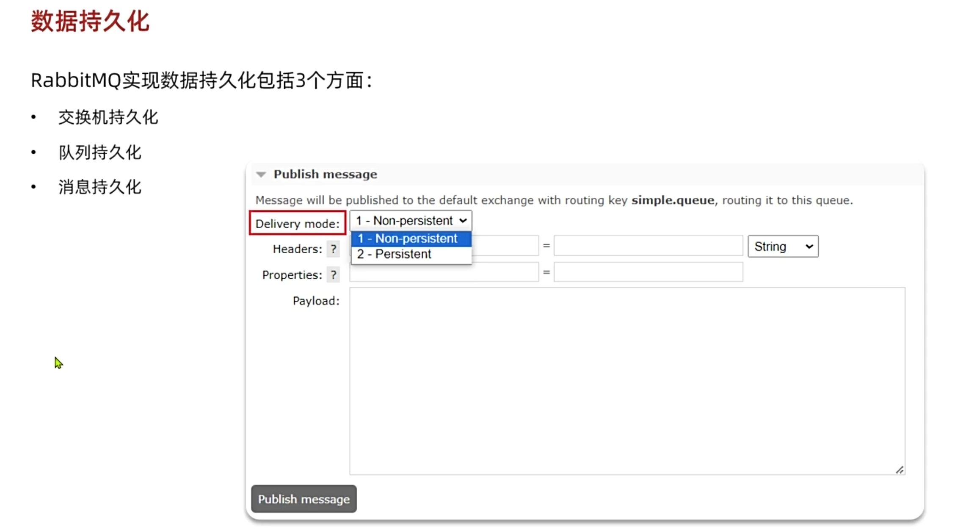This screenshot has height=529, width=980.
Task: Click the Properties value input field
Action: coord(648,272)
